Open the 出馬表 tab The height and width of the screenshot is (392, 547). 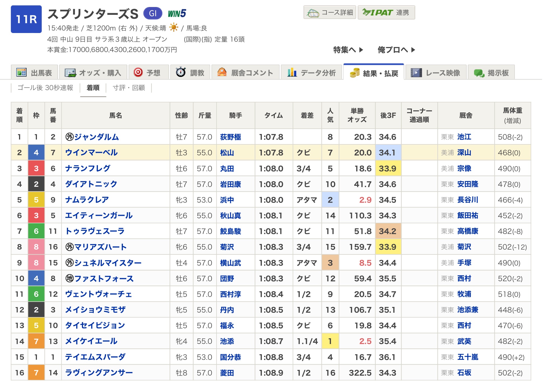tap(34, 73)
